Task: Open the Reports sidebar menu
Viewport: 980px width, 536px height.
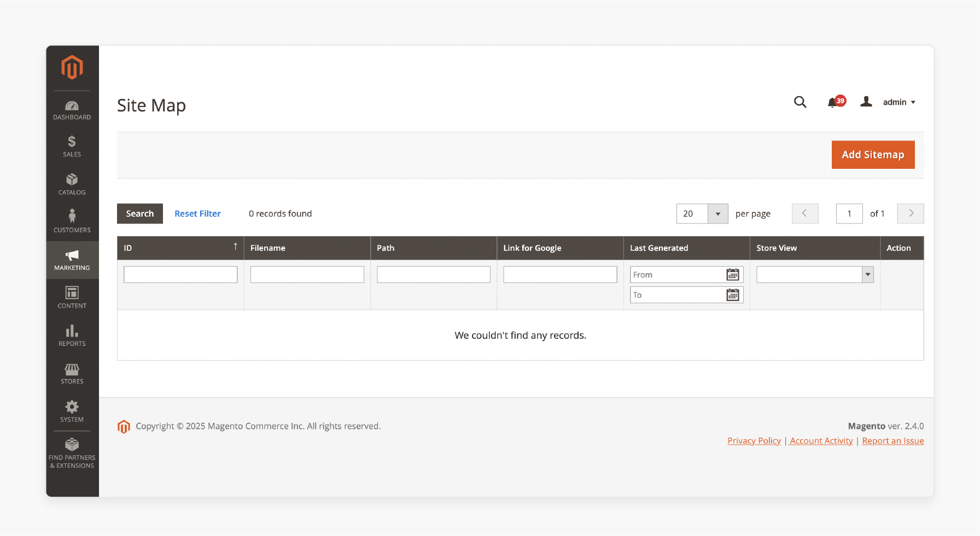Action: (72, 336)
